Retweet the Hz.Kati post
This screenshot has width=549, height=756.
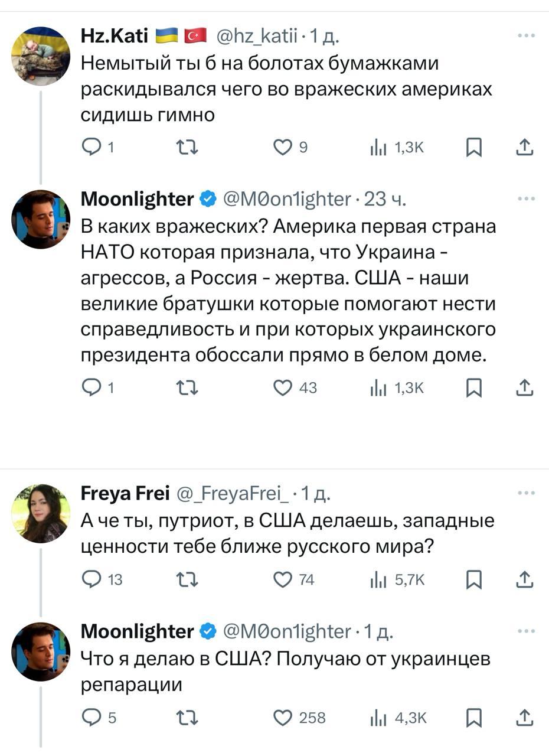(x=188, y=148)
